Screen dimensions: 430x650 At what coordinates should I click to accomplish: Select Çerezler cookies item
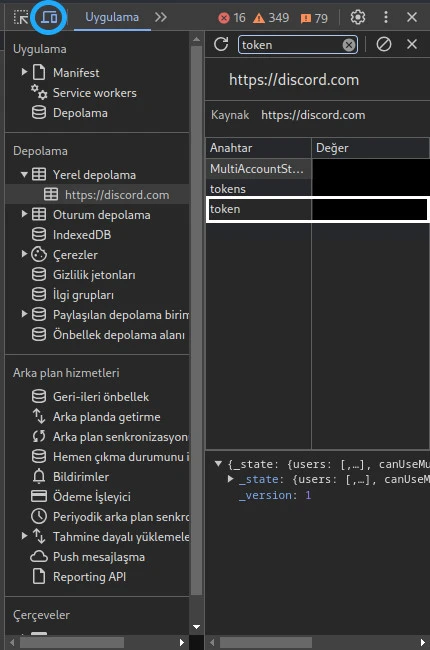point(75,255)
